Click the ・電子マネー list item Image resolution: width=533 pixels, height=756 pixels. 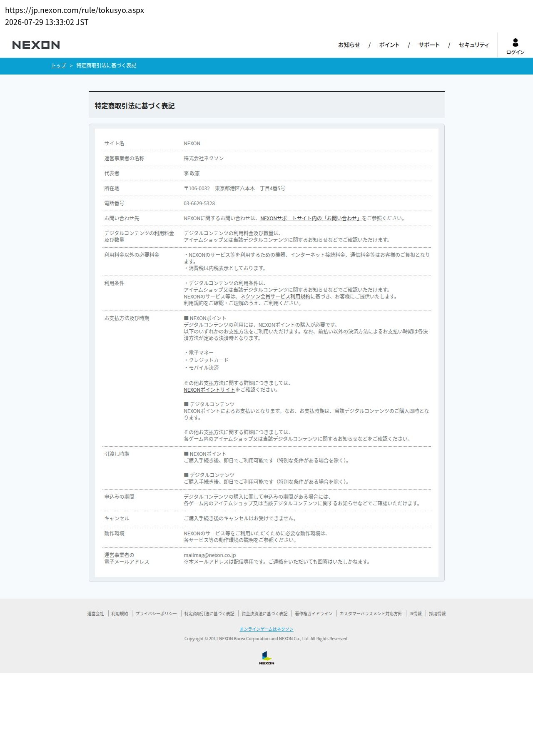pos(199,353)
